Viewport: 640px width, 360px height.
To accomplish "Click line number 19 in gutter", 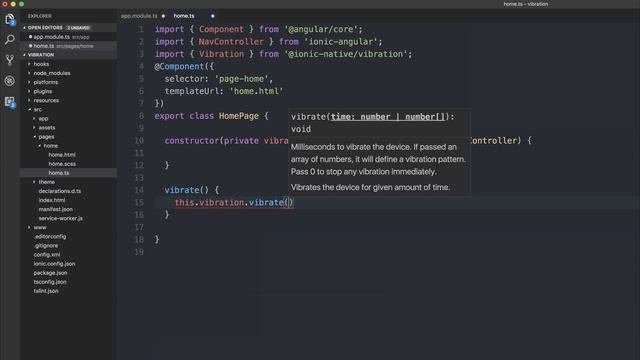I will 139,252.
